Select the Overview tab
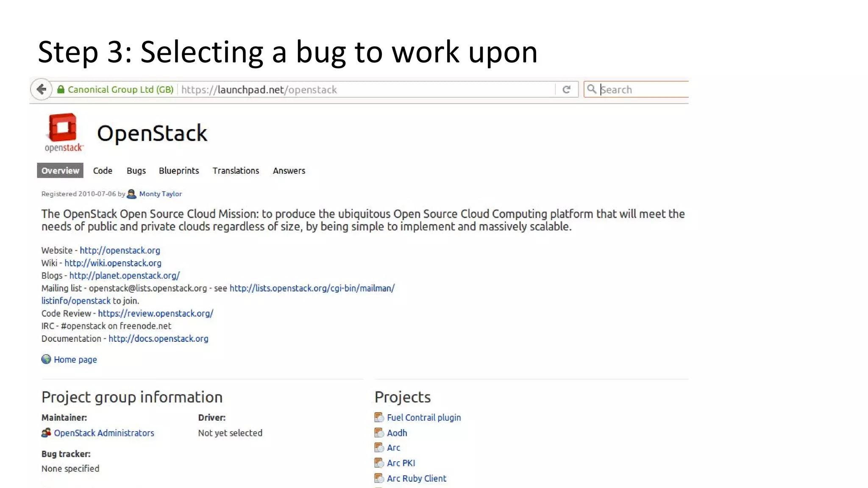Viewport: 868px width, 488px height. [60, 170]
